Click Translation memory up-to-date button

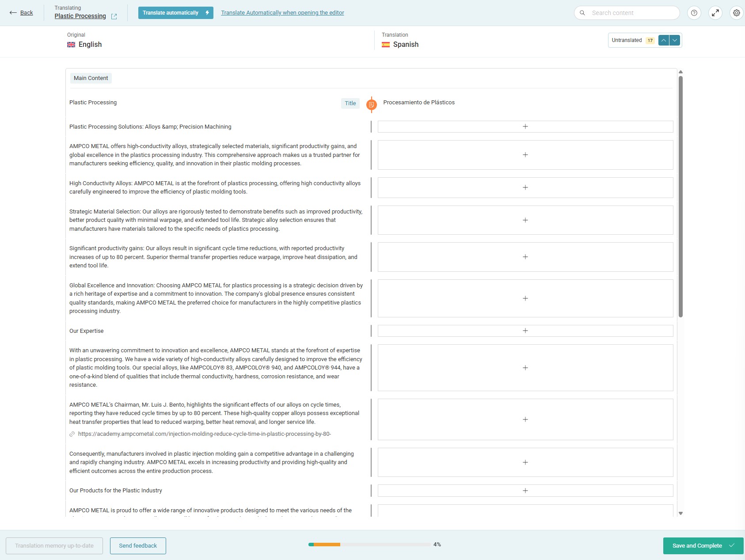point(54,546)
